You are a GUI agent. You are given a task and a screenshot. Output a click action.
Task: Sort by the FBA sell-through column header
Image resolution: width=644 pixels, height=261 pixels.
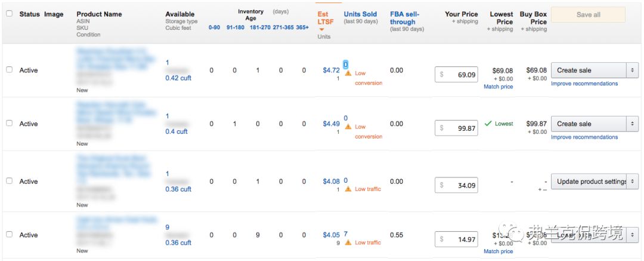(403, 18)
